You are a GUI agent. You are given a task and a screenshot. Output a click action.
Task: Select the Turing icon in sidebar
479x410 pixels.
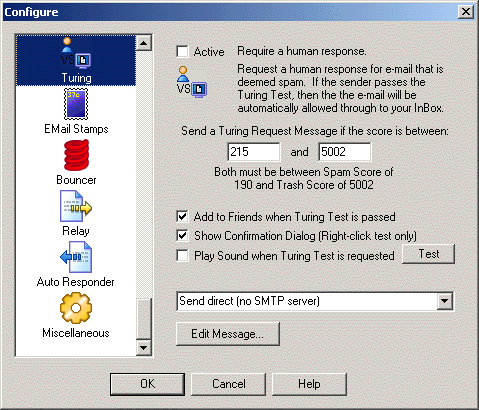[x=76, y=53]
